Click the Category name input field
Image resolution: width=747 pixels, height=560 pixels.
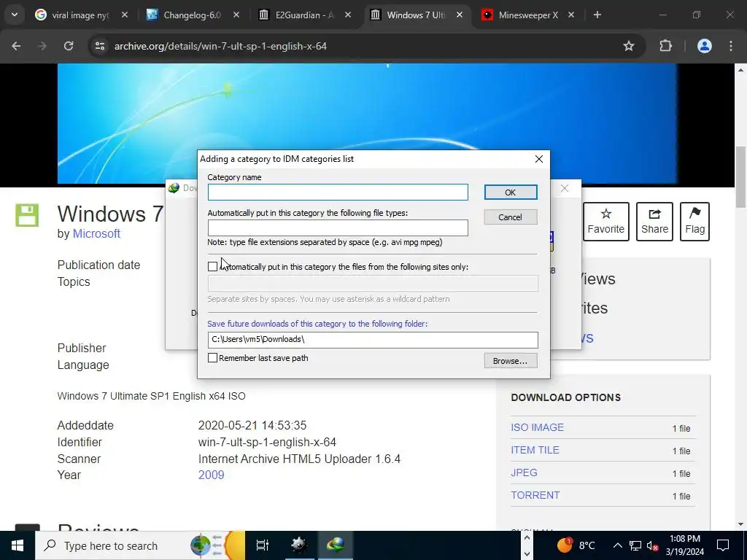[338, 192]
